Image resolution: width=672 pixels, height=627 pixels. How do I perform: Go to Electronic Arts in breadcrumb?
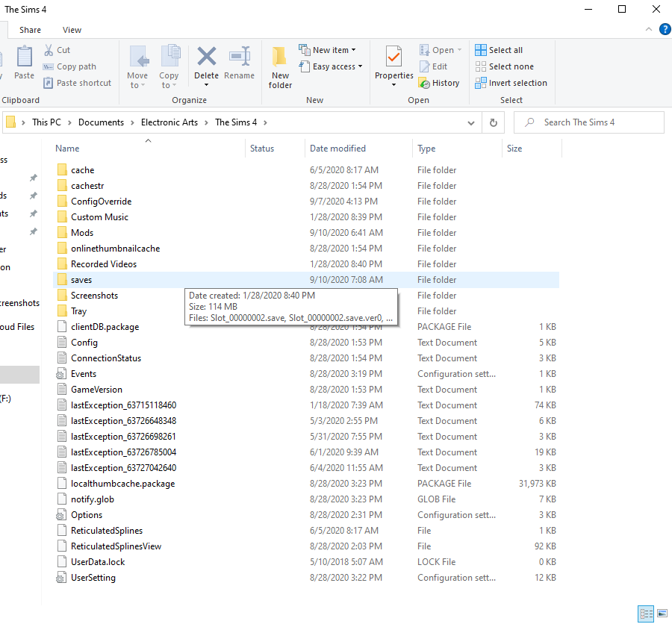click(x=169, y=122)
